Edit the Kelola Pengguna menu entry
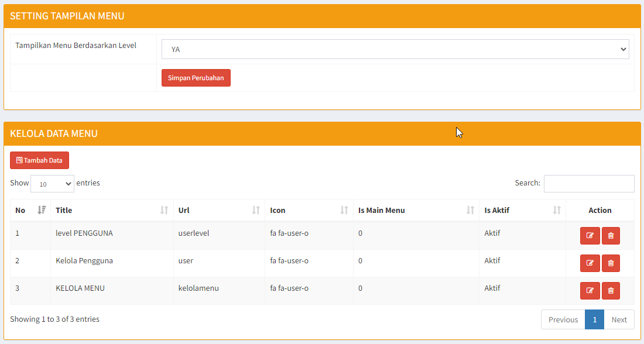The image size is (644, 344). coord(590,263)
